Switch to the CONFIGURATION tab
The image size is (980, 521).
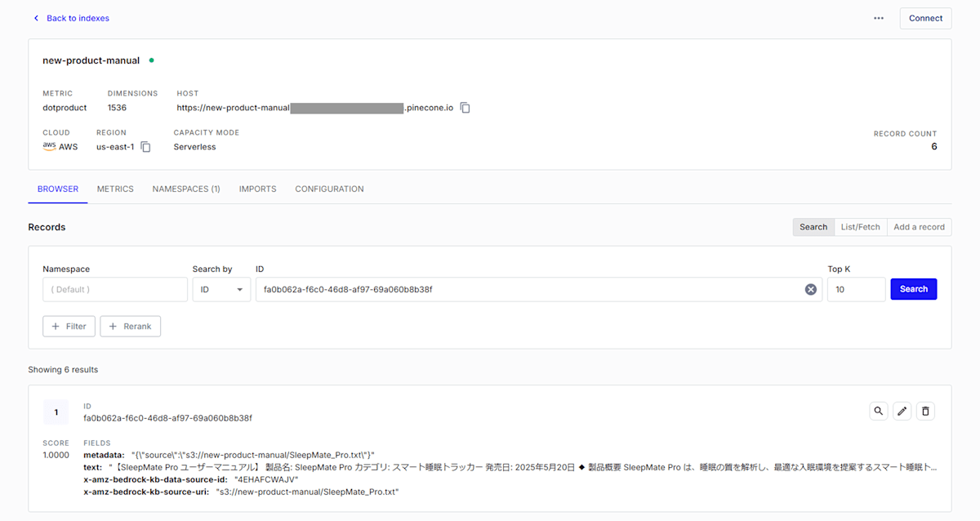(x=329, y=189)
